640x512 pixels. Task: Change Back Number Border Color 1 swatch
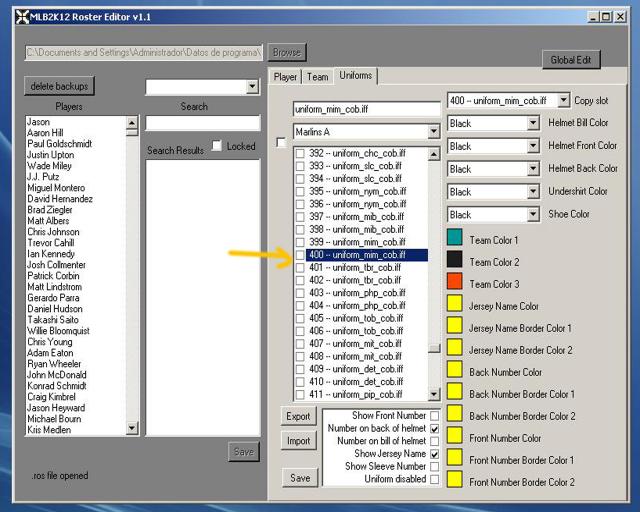(x=454, y=392)
